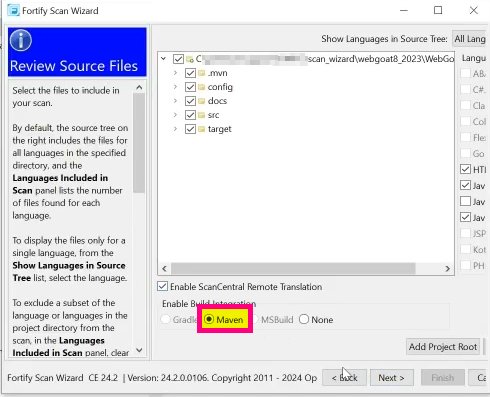This screenshot has width=490, height=397.
Task: Collapse the root project directory node
Action: (x=163, y=59)
